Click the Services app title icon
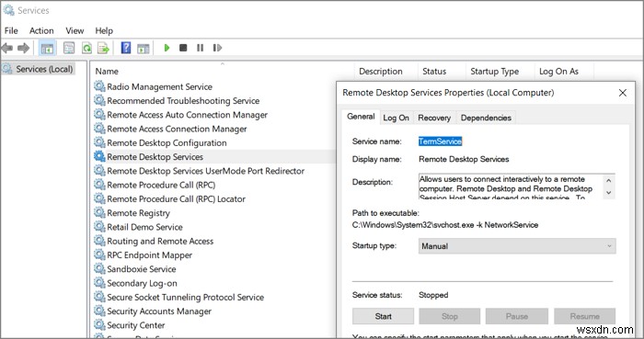This screenshot has width=644, height=339. click(8, 10)
